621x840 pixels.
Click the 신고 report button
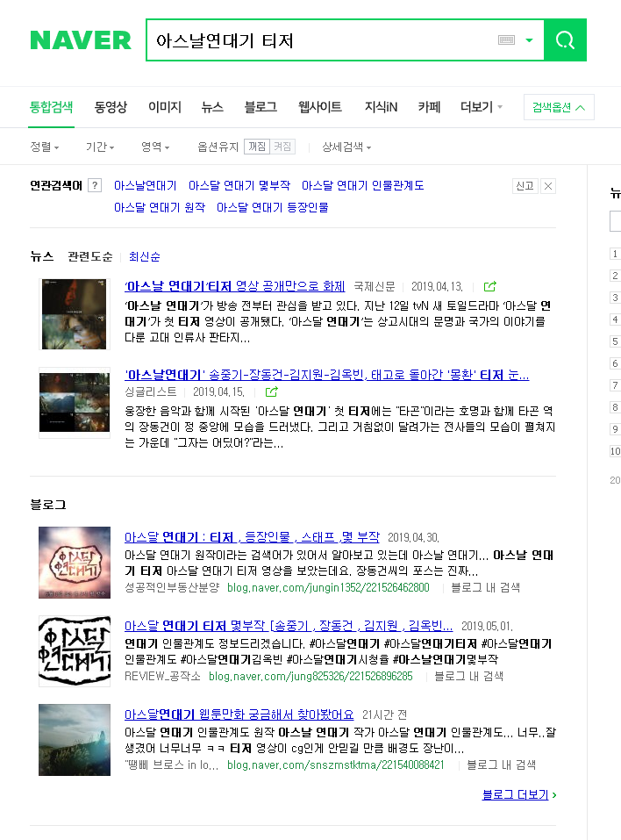click(525, 186)
